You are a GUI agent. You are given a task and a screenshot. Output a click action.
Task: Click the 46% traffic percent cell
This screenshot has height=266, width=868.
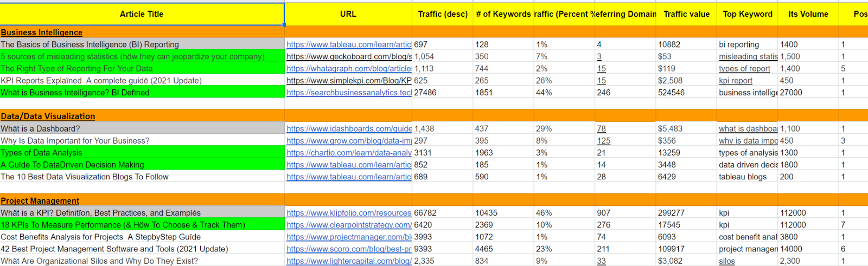(x=564, y=213)
